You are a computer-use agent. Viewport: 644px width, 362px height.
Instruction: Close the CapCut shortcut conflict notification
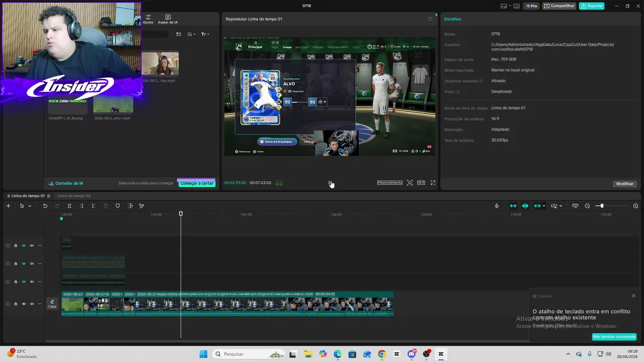(x=633, y=296)
